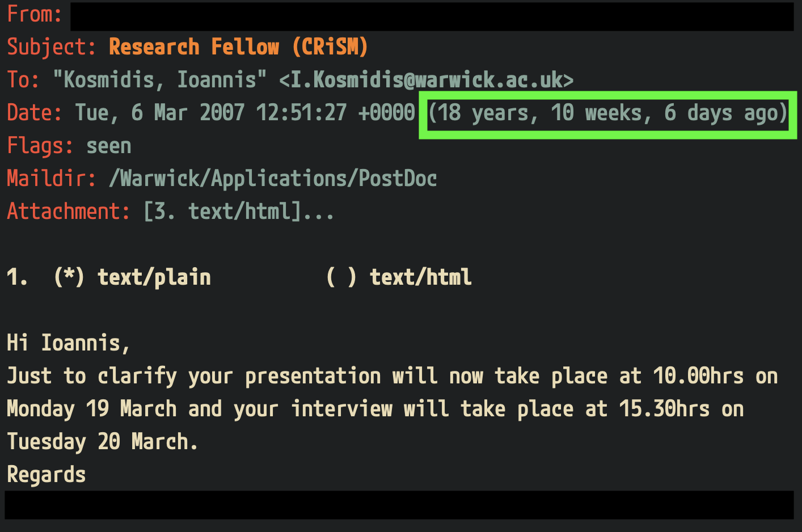Click the "seen" flag value
The width and height of the screenshot is (802, 532).
108,146
